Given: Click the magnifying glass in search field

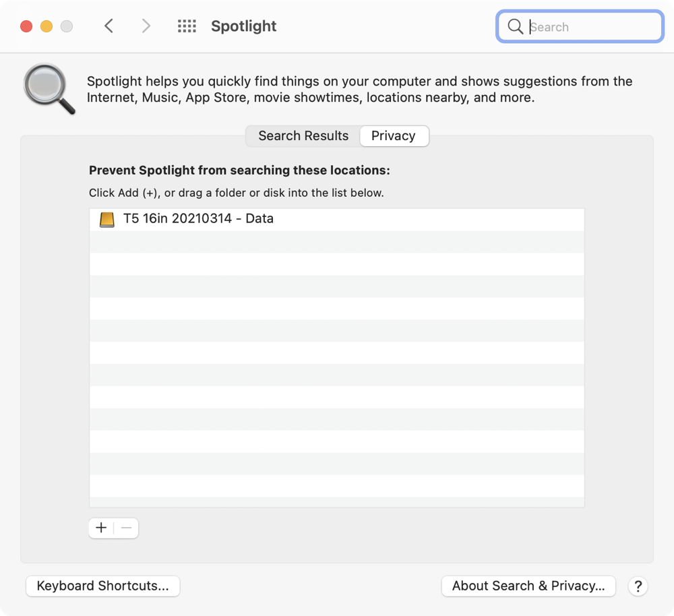Looking at the screenshot, I should point(516,27).
